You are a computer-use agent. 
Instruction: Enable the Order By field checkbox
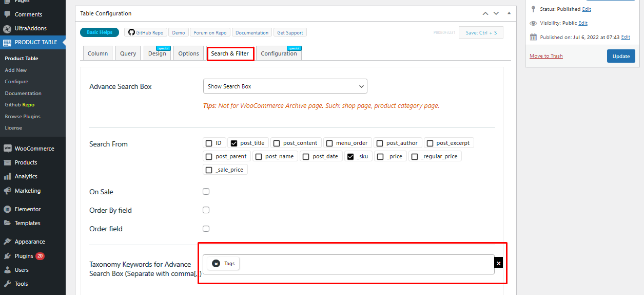tap(206, 210)
